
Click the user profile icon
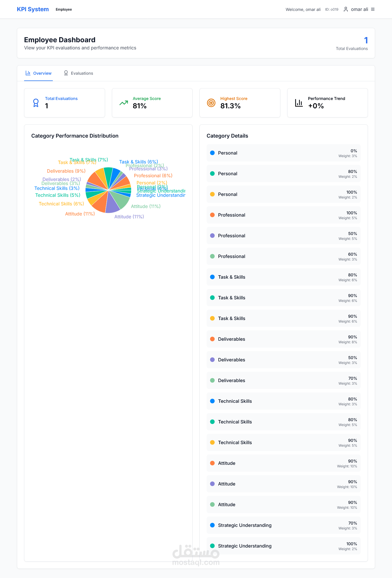click(x=346, y=9)
